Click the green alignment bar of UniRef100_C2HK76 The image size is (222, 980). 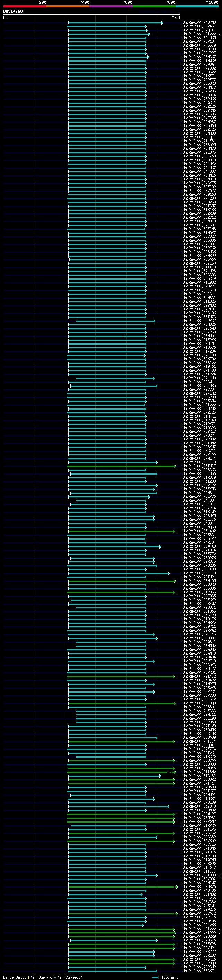tap(123, 887)
